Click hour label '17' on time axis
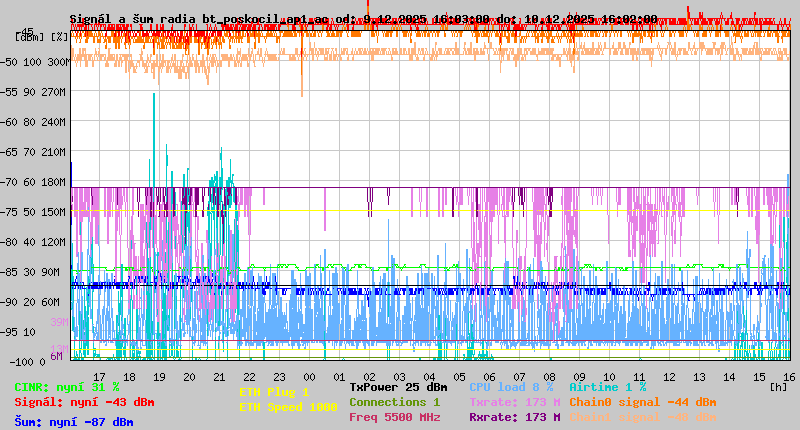The image size is (800, 430). (x=99, y=377)
